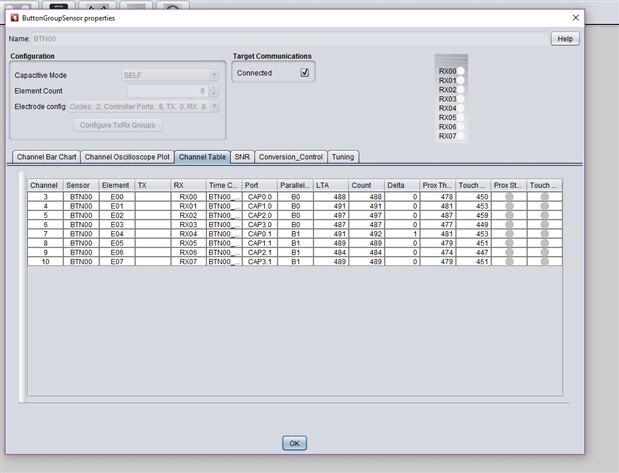The width and height of the screenshot is (619, 473).
Task: Click the LTA column header
Action: [329, 185]
